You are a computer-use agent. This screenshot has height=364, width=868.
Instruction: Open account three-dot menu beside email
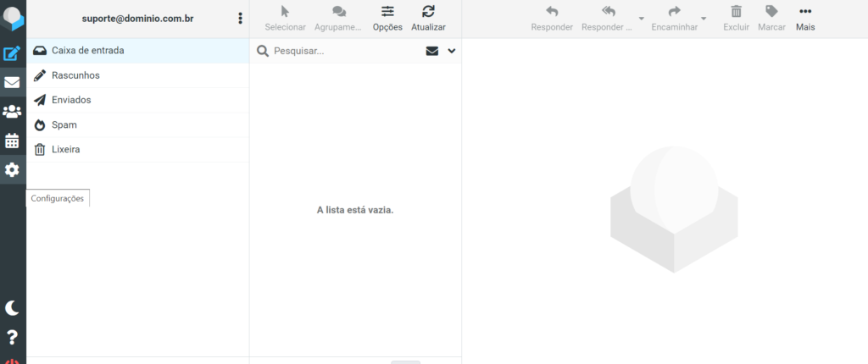[x=241, y=19]
